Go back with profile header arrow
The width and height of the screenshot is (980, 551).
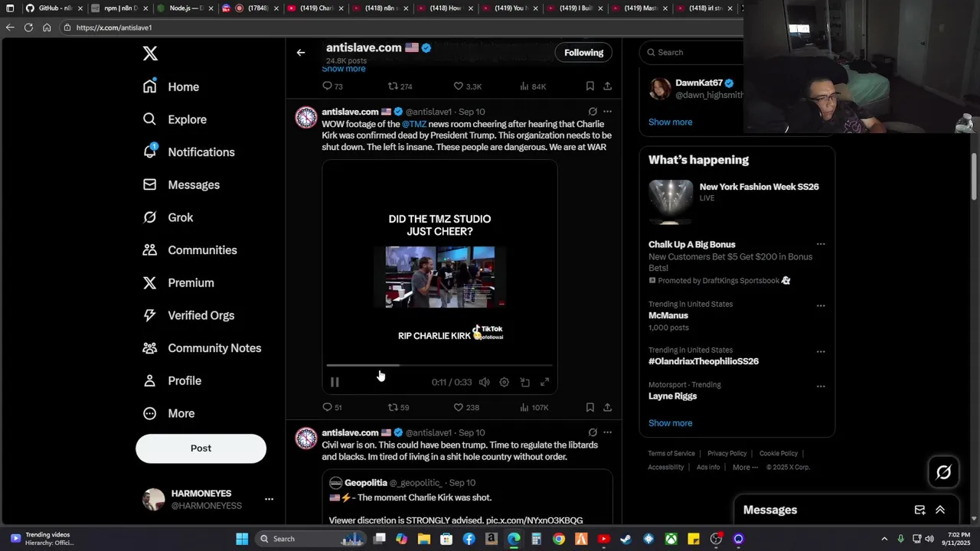click(x=301, y=53)
